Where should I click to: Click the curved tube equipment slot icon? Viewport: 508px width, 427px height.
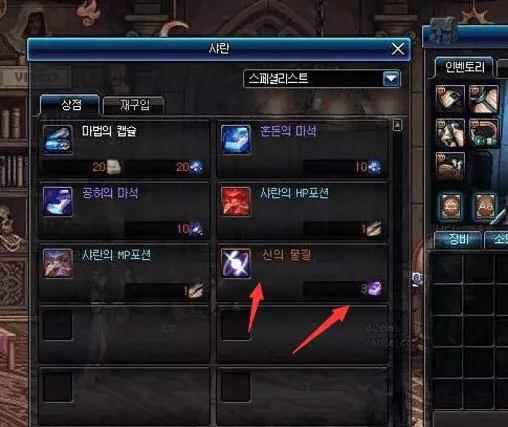[x=484, y=133]
